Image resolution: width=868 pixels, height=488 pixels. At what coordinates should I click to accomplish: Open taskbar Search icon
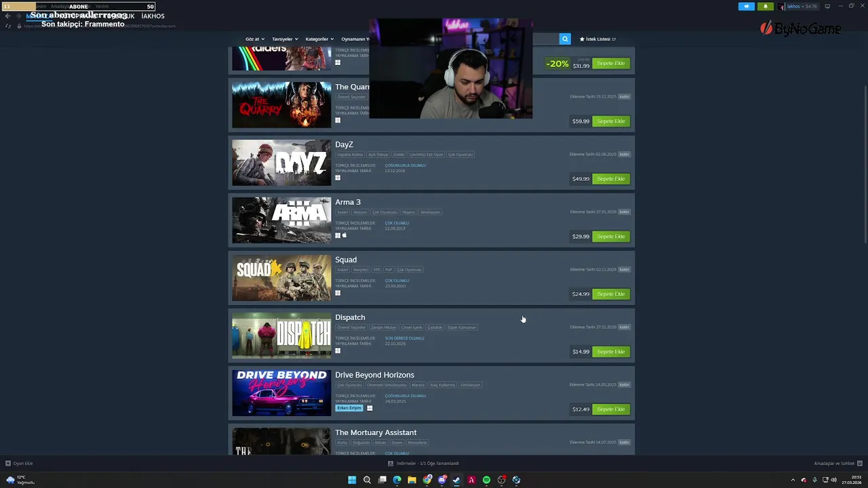click(x=367, y=480)
